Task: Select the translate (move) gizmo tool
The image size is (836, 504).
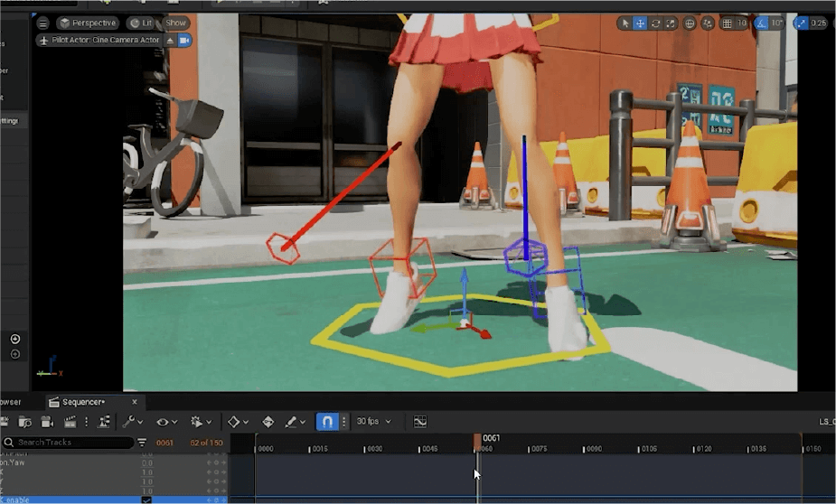Action: click(x=640, y=23)
